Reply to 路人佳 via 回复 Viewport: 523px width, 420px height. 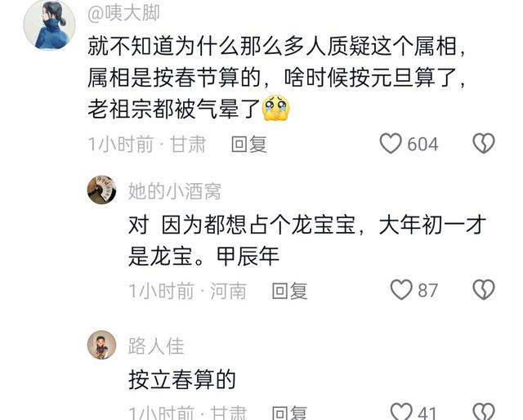(289, 413)
